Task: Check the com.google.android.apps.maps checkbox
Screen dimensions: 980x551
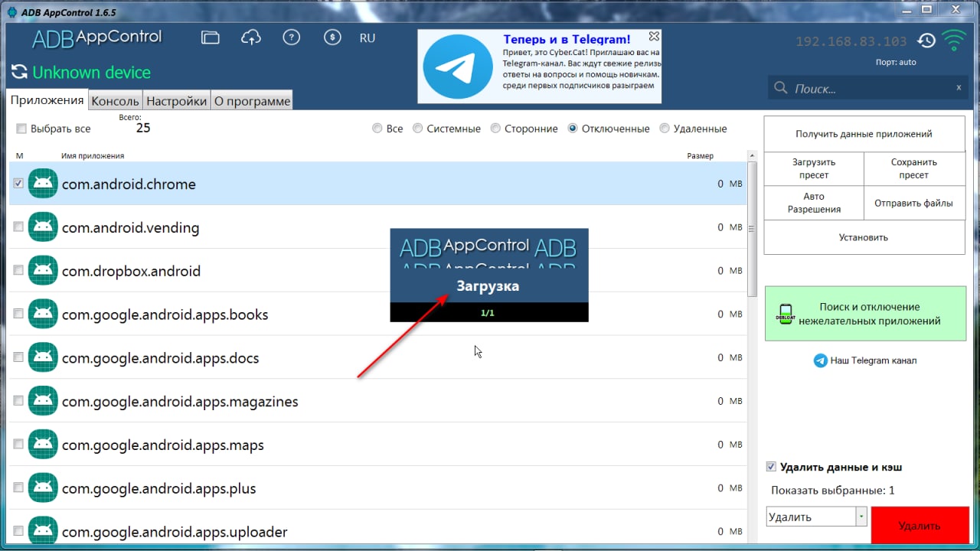Action: (18, 445)
